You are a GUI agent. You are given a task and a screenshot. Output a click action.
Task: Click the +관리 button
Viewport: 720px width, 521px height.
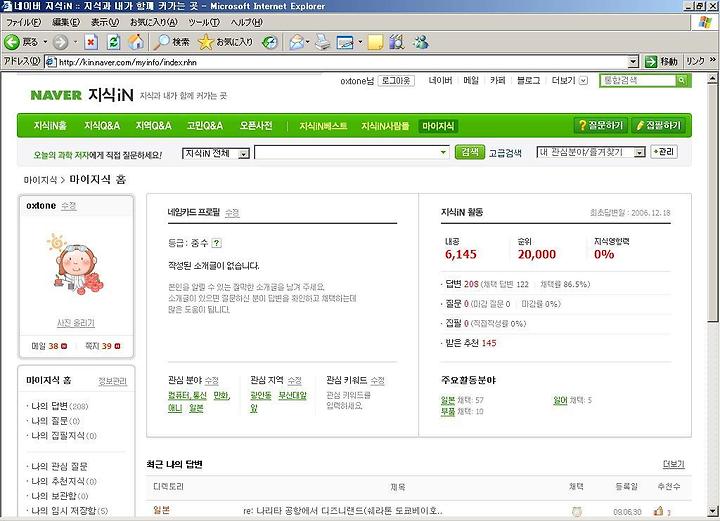(x=664, y=152)
